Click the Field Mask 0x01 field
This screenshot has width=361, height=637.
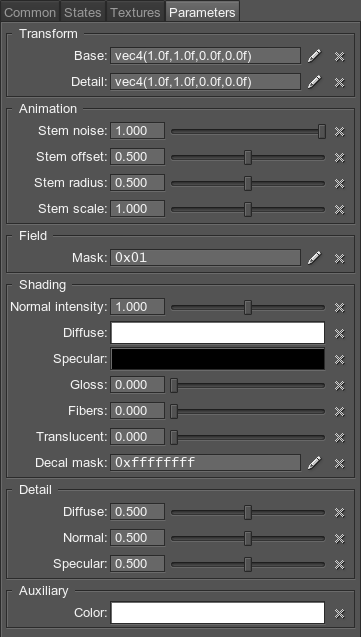205,258
